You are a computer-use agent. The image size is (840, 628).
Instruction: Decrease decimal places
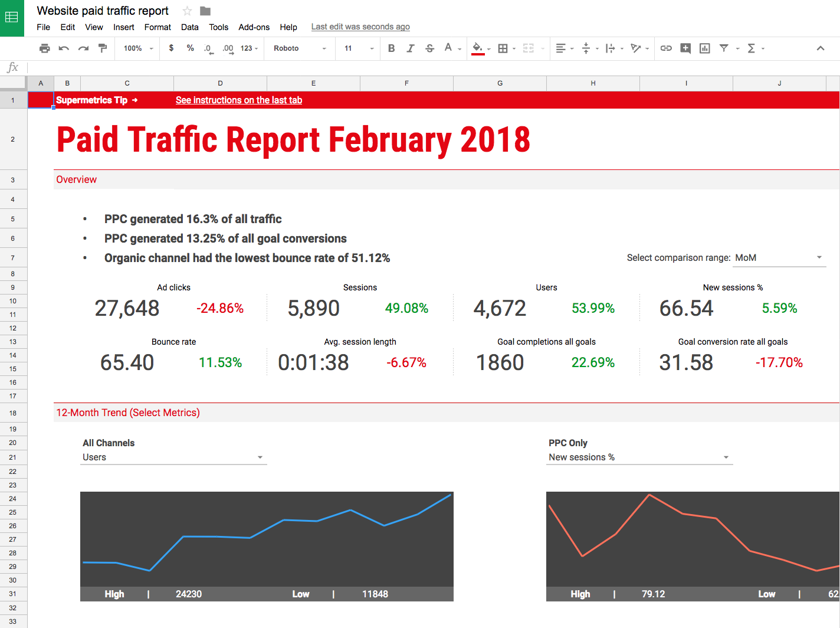pos(208,48)
